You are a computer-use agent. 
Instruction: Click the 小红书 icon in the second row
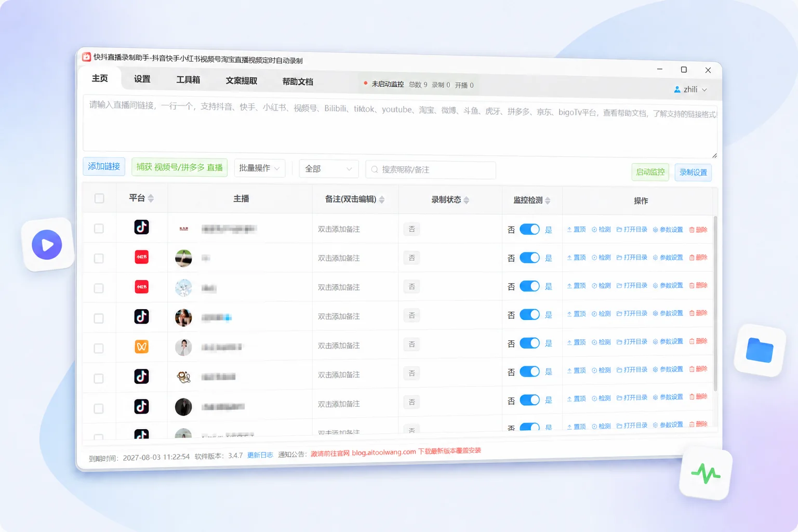142,257
